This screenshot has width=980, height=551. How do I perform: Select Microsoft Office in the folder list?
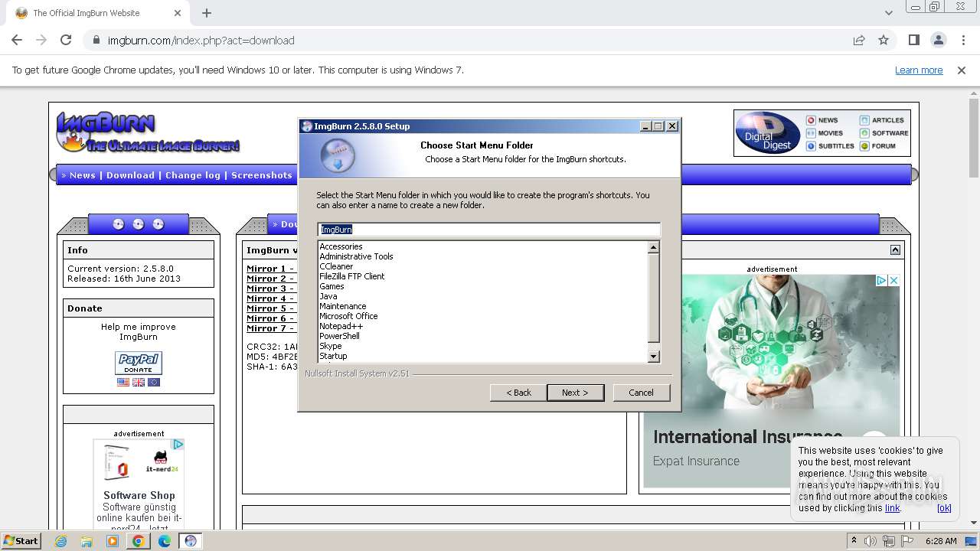click(348, 316)
